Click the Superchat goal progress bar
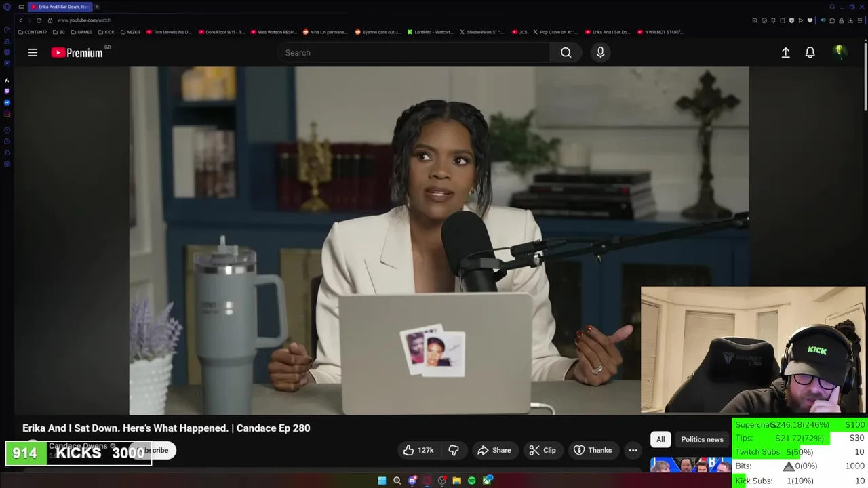Viewport: 868px width, 488px height. pos(800,424)
